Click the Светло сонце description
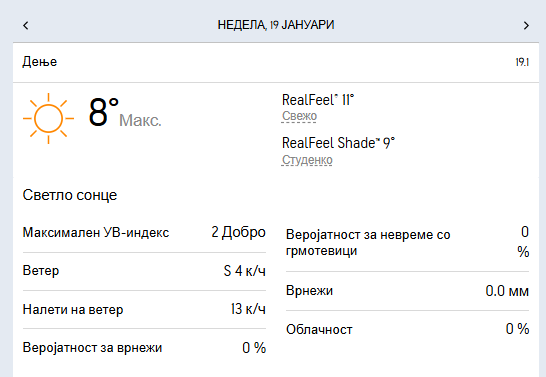The height and width of the screenshot is (377, 546). pos(70,195)
